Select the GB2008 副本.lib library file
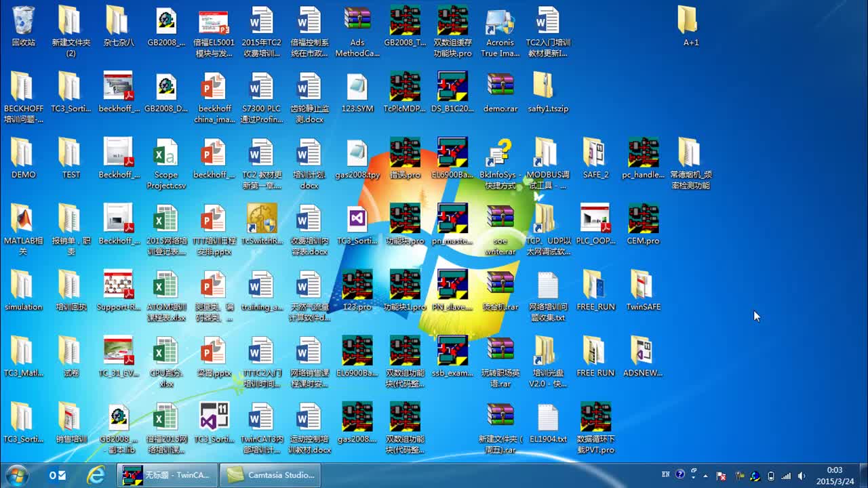 (x=119, y=428)
